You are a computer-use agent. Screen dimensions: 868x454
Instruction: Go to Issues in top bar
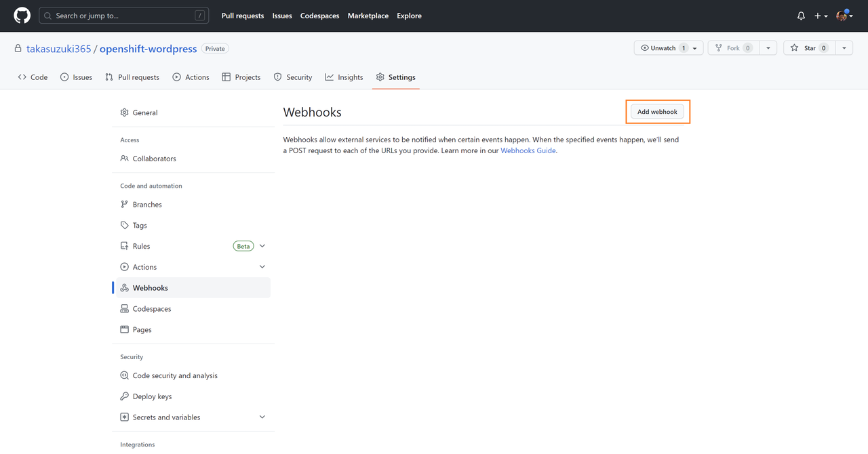(282, 16)
